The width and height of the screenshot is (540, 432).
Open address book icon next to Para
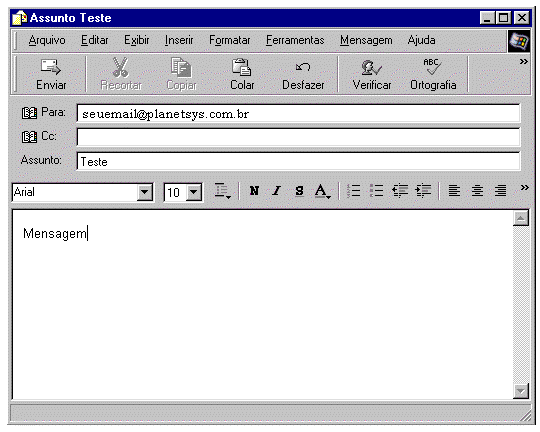point(29,113)
